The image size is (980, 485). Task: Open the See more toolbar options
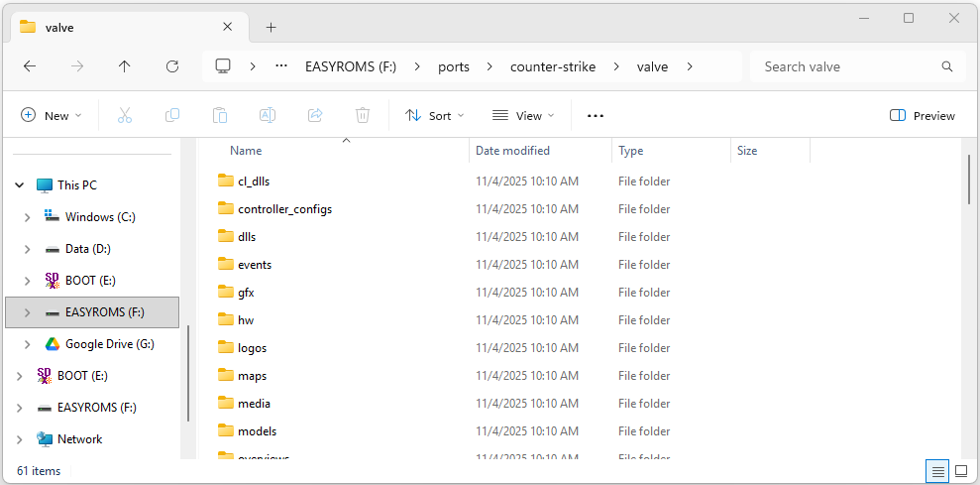pos(596,116)
